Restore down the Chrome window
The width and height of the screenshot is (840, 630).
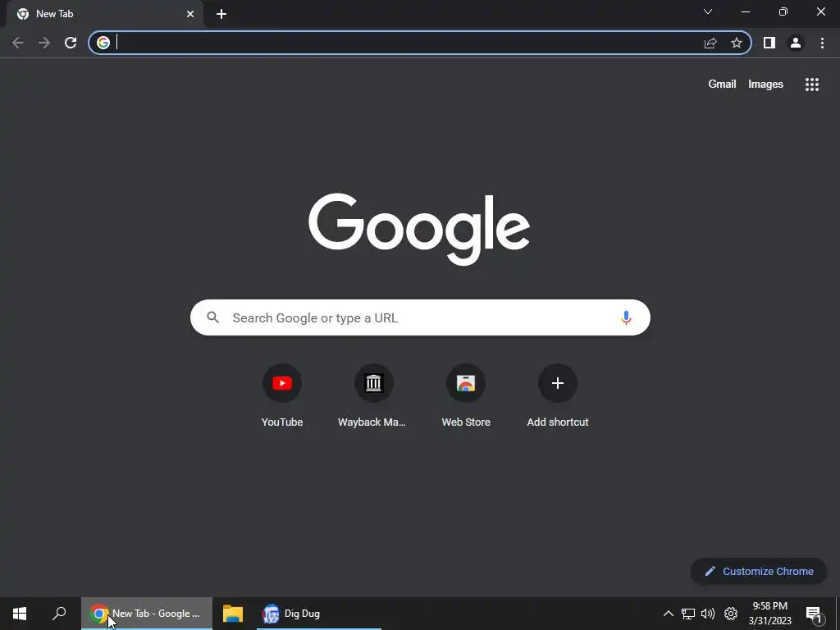[783, 11]
